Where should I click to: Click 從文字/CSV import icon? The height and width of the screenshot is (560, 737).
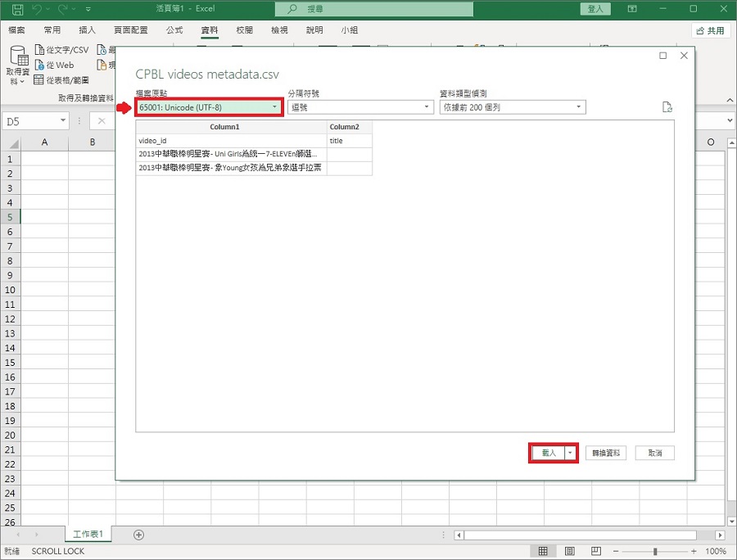click(39, 50)
